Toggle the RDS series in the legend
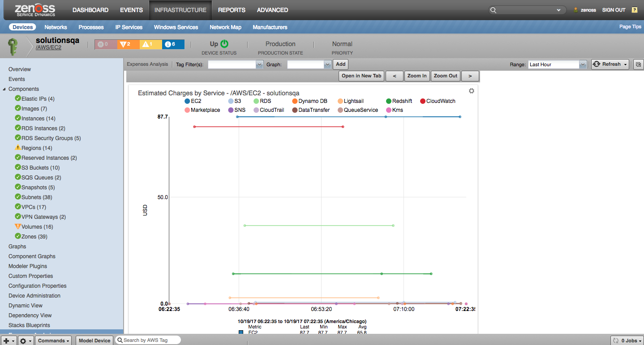Viewport: 644px width, 345px height. point(262,101)
